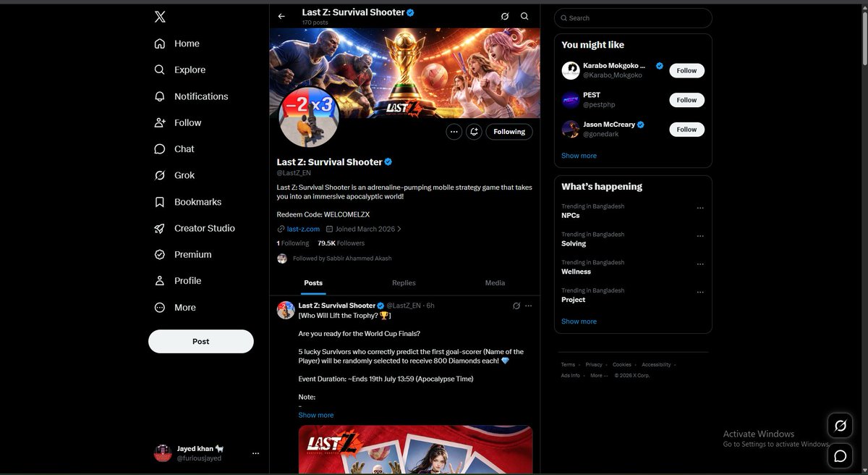Screen dimensions: 868x475
Task: Follow the PEST account
Action: pyautogui.click(x=686, y=100)
